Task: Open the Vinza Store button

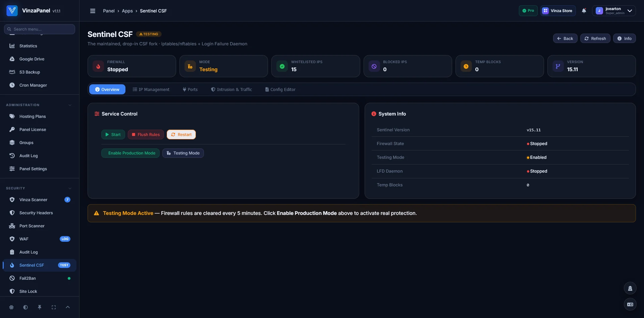Action: 558,11
